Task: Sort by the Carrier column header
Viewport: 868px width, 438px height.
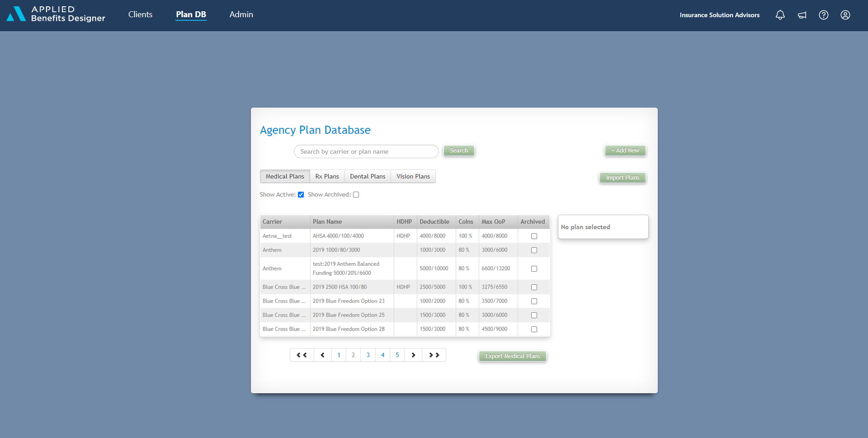Action: pos(285,221)
